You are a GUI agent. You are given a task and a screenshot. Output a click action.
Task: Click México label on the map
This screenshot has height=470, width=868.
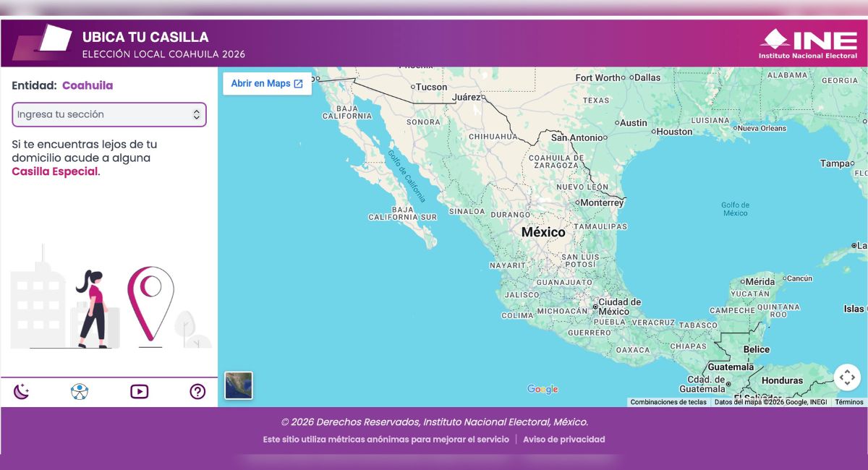coord(543,232)
